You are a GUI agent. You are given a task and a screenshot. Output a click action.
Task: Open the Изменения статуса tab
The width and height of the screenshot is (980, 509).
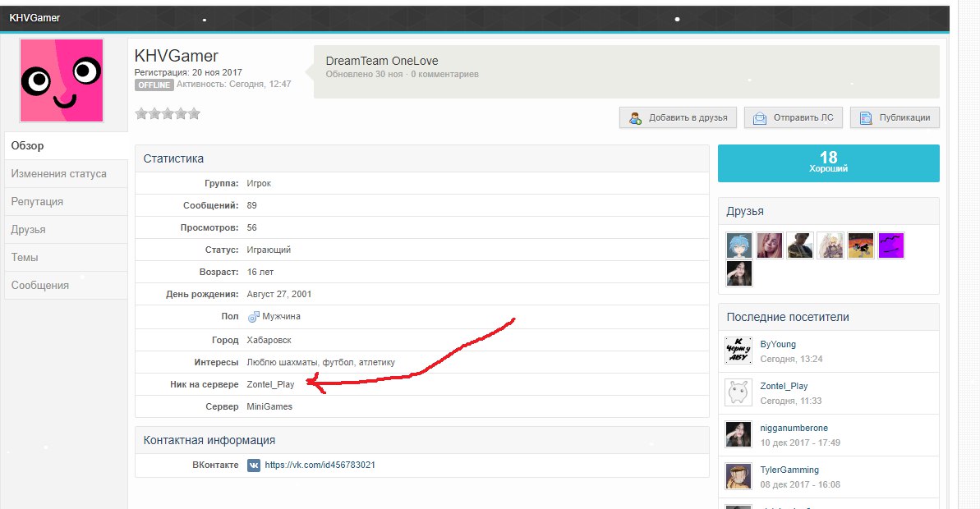click(67, 173)
